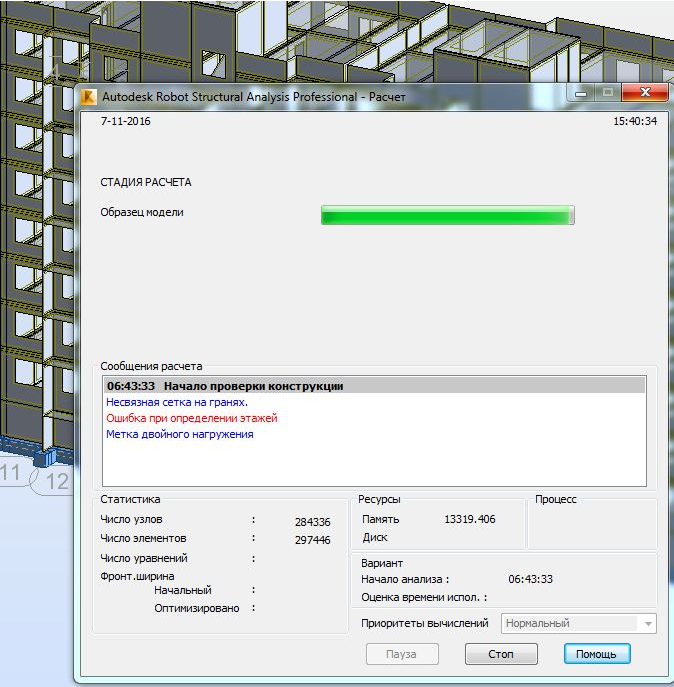Click the green Образец модели progress bar
The width and height of the screenshot is (674, 687).
[447, 215]
